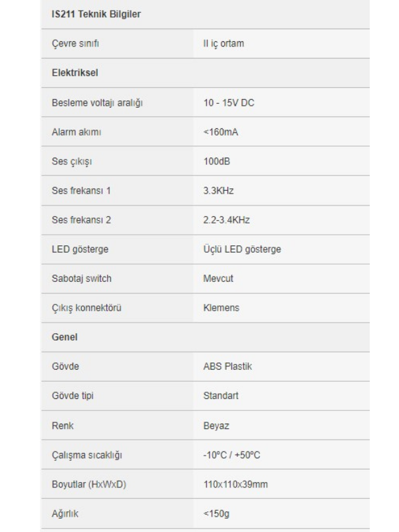Click the Gövde tipi row label
399x532 pixels.
click(72, 396)
